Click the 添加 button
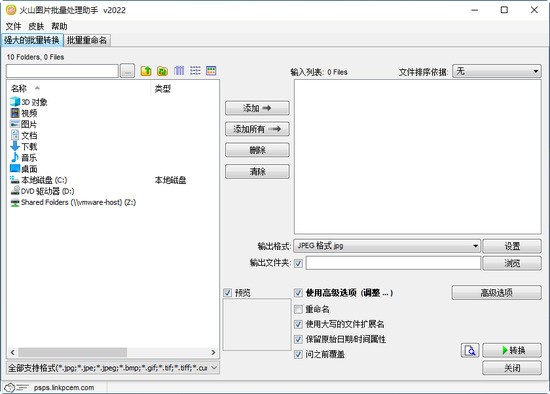The height and width of the screenshot is (394, 550). coord(257,108)
